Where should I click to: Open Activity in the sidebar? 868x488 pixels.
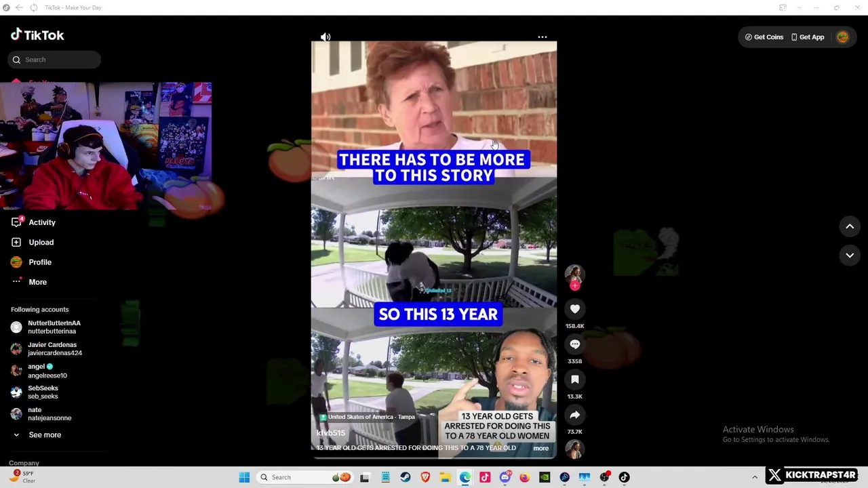33,222
